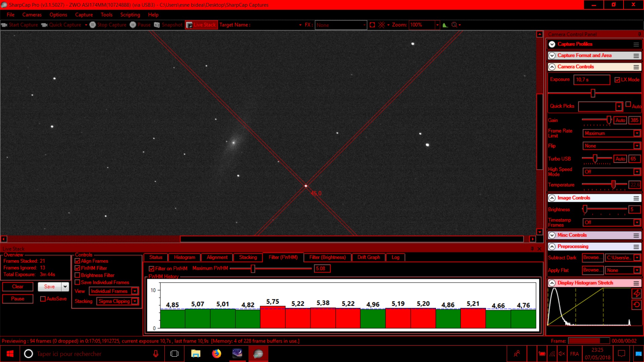Open the Scripting menu
The image size is (644, 362).
130,15
